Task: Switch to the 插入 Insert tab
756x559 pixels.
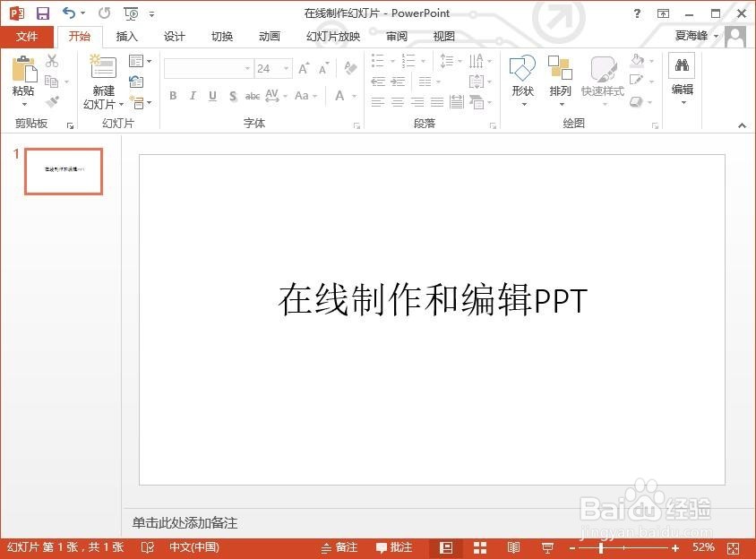Action: pos(127,36)
